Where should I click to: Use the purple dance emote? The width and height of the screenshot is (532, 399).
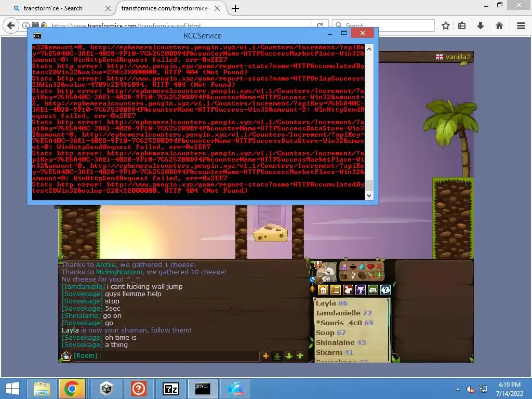click(344, 267)
